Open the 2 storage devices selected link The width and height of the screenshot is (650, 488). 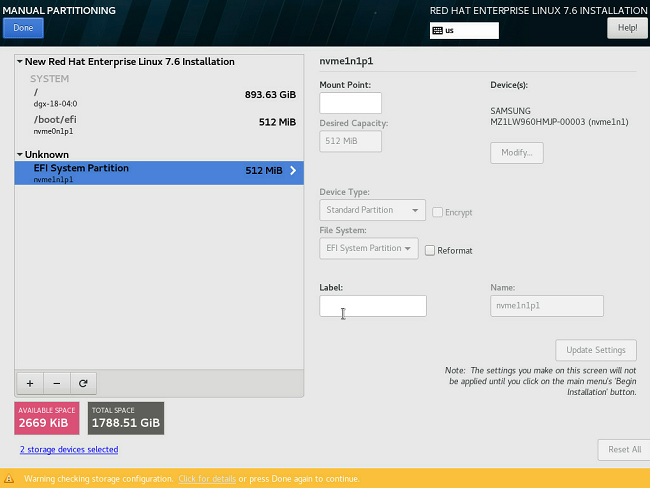(68, 450)
